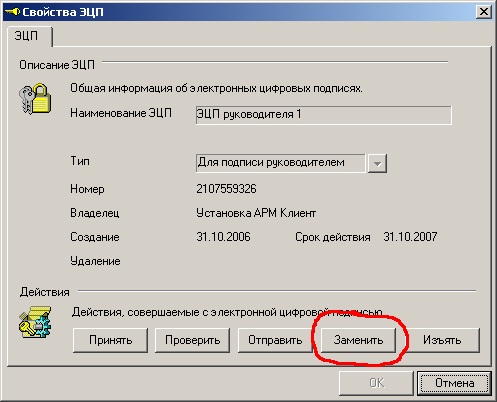This screenshot has height=402, width=497.
Task: Click the creation date 31.10.2006
Action: (223, 237)
